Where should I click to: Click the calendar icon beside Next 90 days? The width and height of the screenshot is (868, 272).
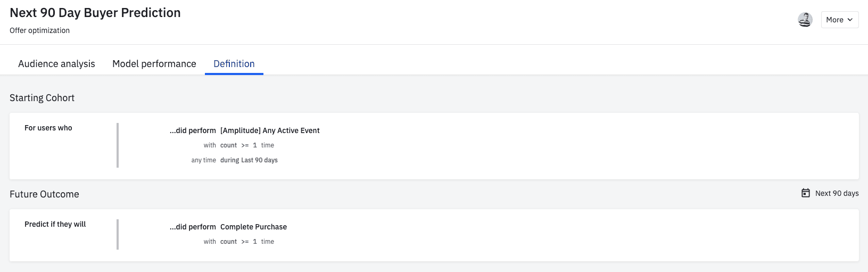coord(806,193)
